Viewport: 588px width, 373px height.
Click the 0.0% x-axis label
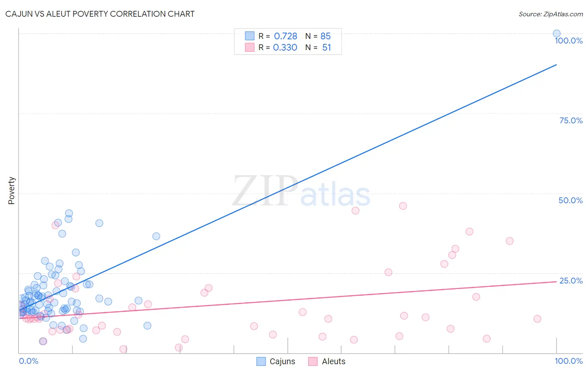pos(28,361)
